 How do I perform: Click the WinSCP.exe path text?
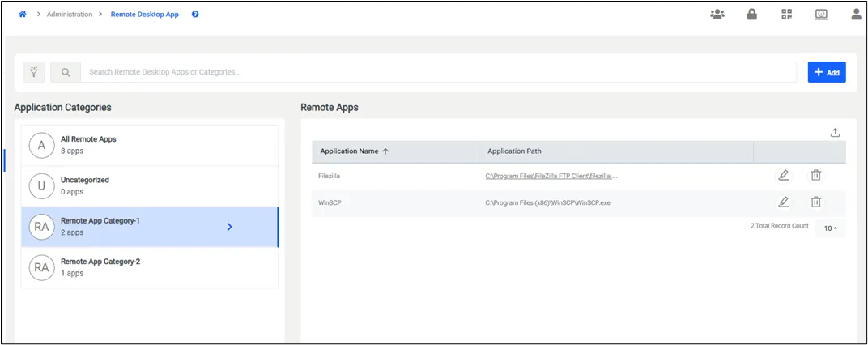point(547,202)
